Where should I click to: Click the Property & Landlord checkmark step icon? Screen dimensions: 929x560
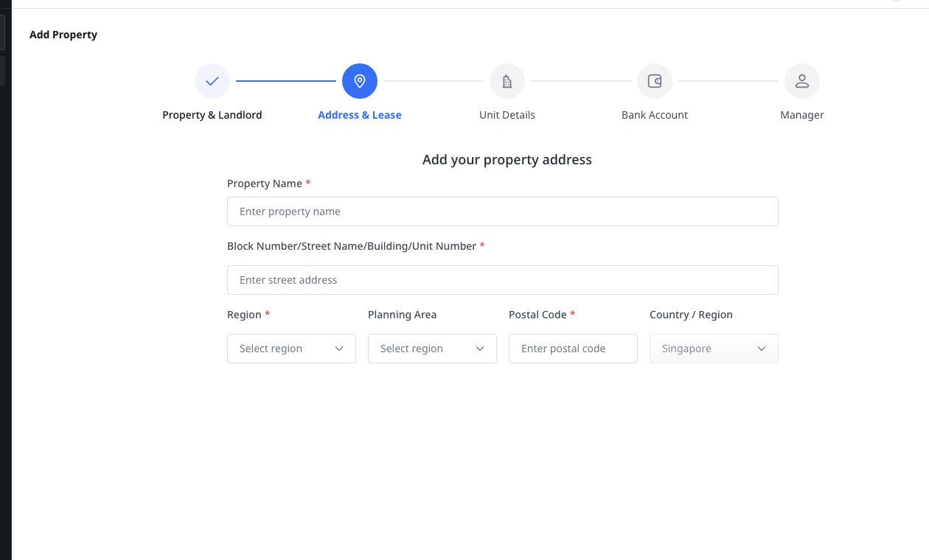coord(212,81)
